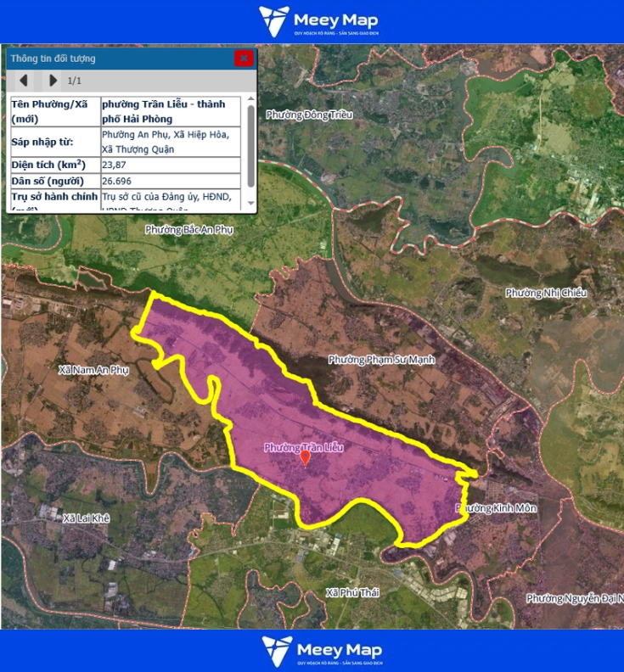624x672 pixels.
Task: Select the Phường Phạm Sư Mạnh map label
Action: [x=381, y=360]
